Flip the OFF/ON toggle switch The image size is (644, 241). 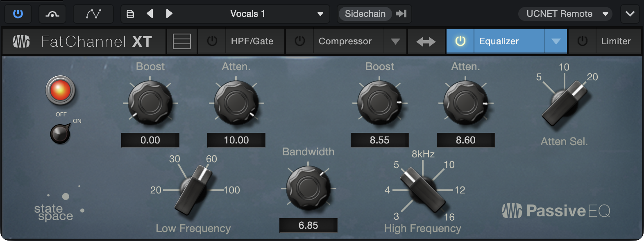click(x=60, y=134)
